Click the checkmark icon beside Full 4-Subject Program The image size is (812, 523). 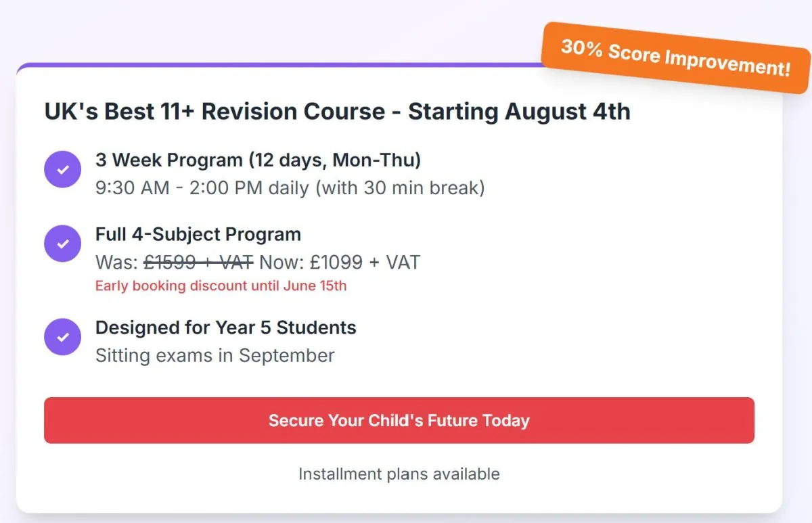[x=63, y=244]
